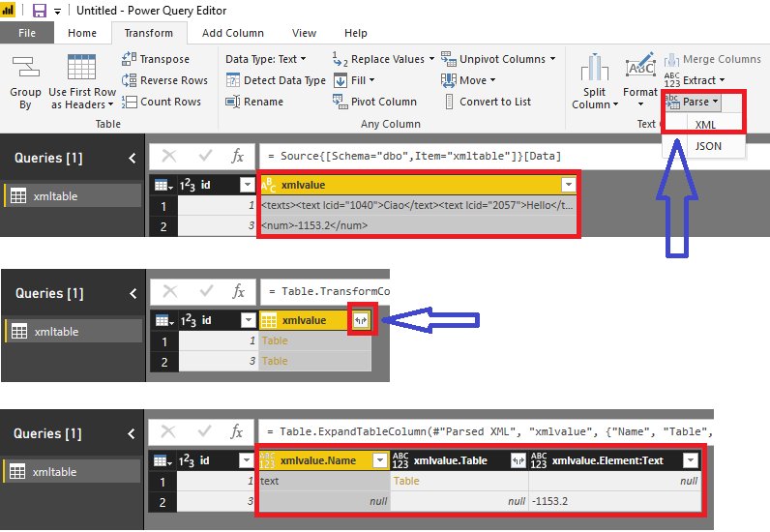The image size is (770, 532).
Task: Click the Transpose button
Action: point(155,59)
